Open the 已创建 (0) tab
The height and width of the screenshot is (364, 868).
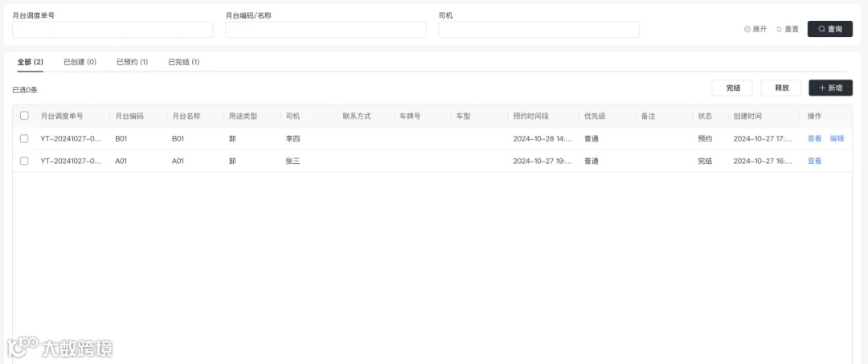pyautogui.click(x=80, y=62)
